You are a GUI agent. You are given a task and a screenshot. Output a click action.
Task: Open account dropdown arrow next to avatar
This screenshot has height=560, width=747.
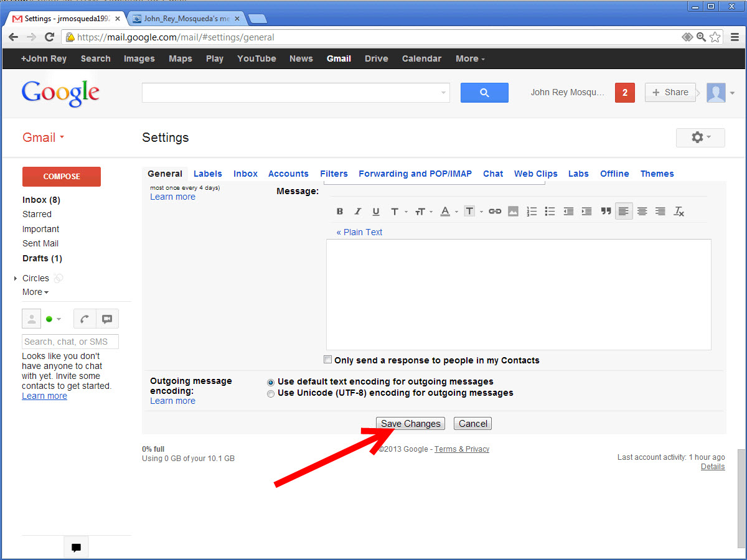tap(732, 93)
